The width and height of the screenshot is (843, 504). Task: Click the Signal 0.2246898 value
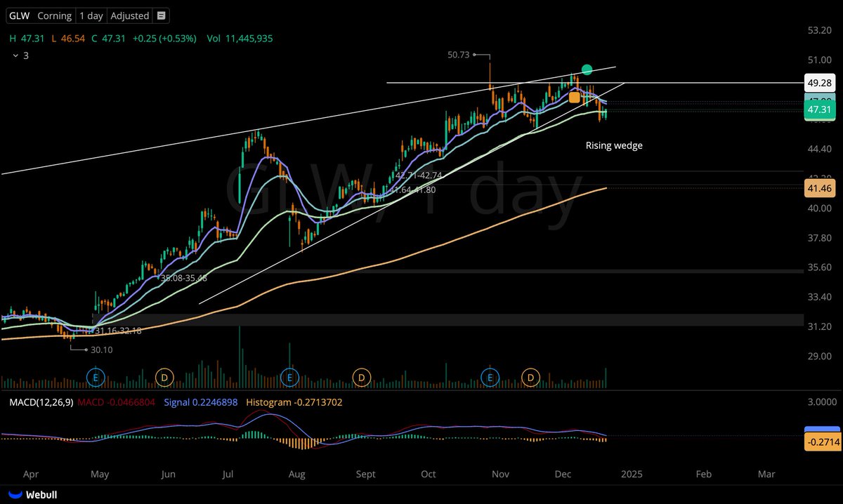coord(201,403)
